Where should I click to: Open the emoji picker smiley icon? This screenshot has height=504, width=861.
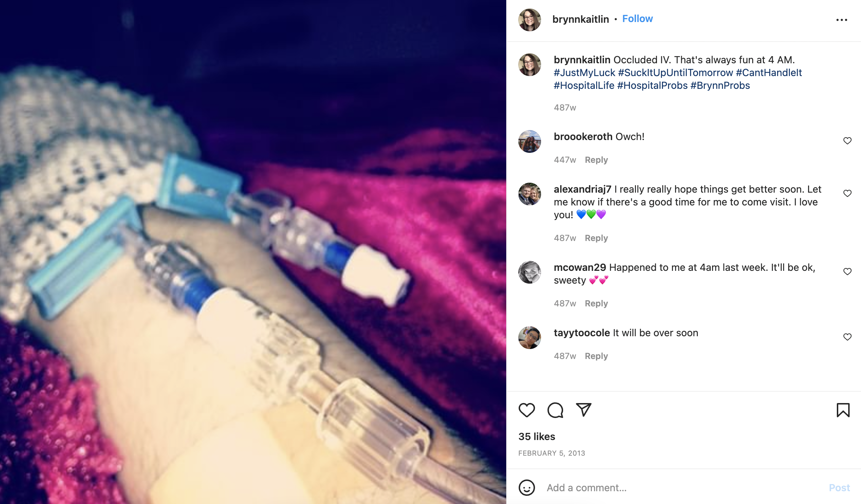point(526,488)
